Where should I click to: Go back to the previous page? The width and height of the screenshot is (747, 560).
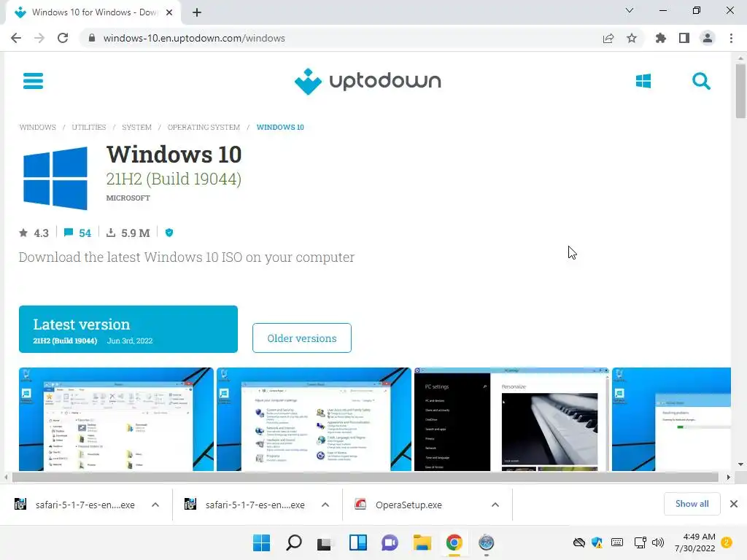[16, 38]
